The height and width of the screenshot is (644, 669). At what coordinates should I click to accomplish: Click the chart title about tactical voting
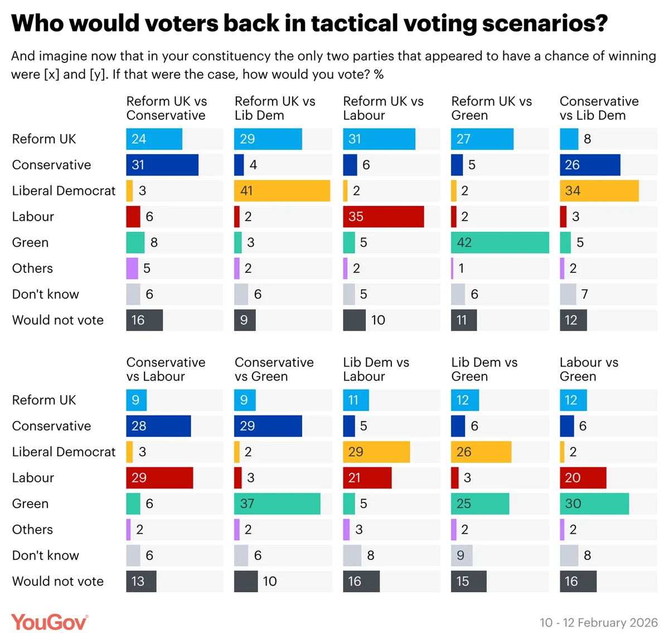(x=309, y=23)
